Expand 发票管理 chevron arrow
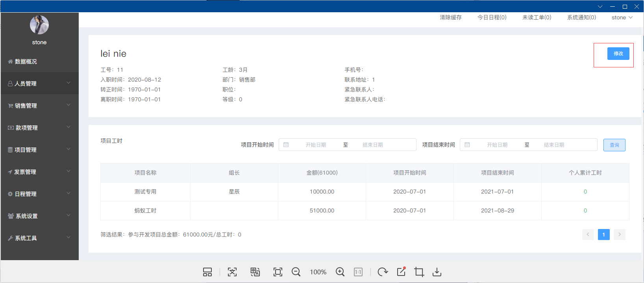 coord(68,171)
